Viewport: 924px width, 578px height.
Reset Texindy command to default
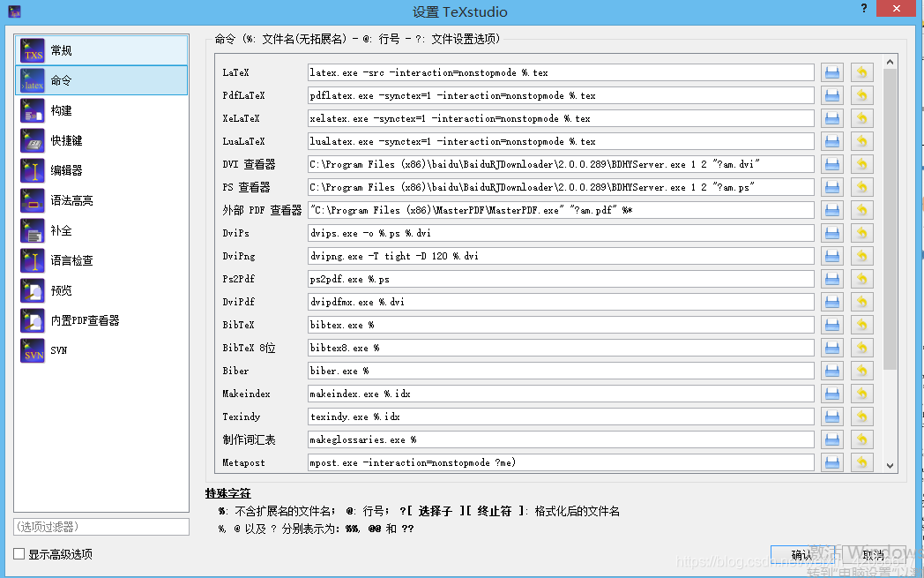[861, 417]
